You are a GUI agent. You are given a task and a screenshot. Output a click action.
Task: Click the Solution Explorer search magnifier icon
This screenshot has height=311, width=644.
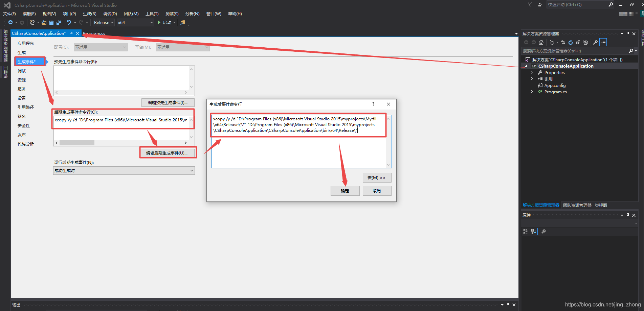tap(631, 51)
